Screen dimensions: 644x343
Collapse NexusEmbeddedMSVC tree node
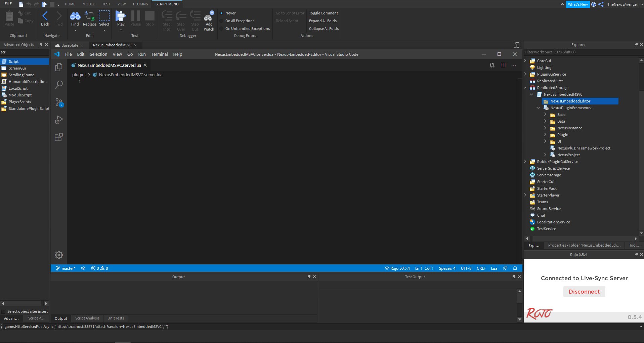coord(532,94)
